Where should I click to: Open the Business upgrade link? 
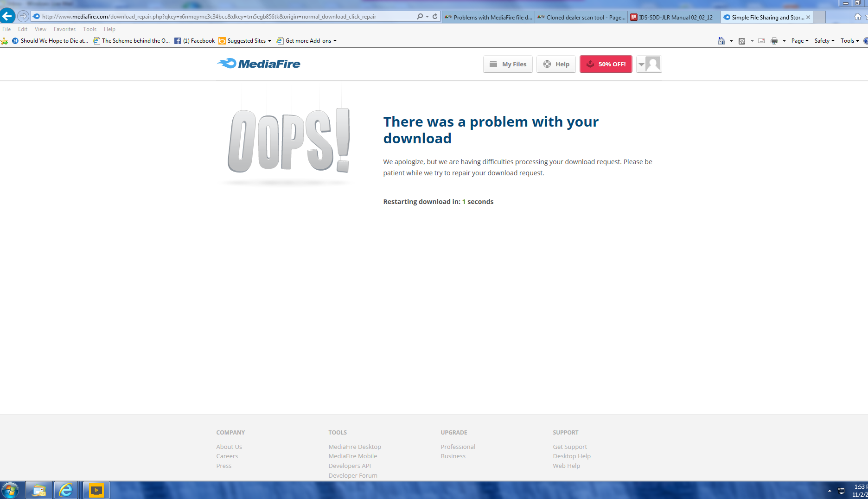(x=453, y=456)
